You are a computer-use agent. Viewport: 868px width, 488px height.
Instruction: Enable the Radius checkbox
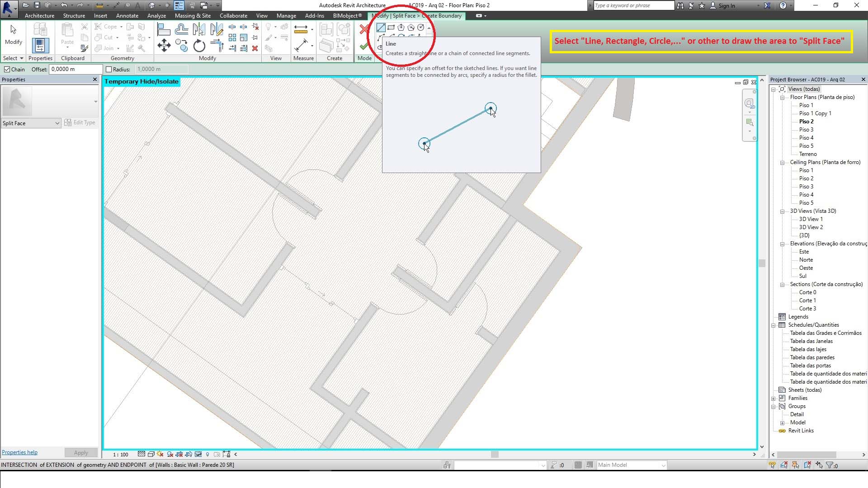(108, 69)
